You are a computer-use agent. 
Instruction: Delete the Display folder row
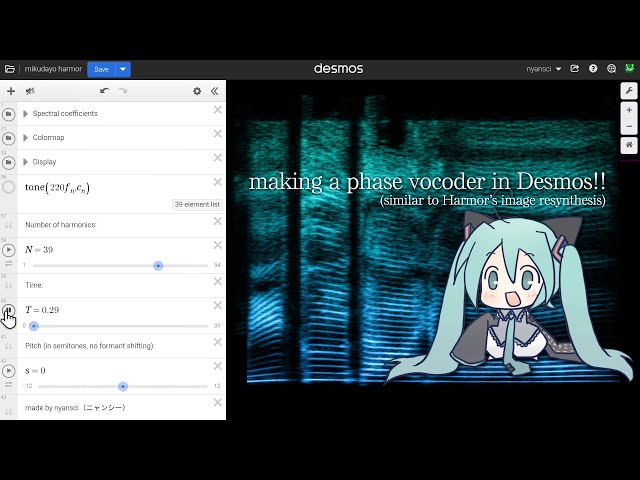tap(218, 158)
